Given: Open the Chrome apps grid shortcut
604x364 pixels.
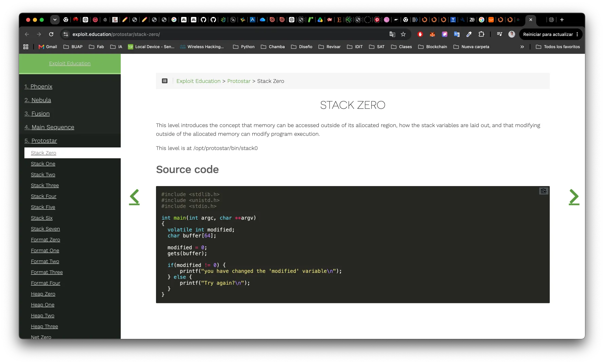Looking at the screenshot, I should [26, 47].
